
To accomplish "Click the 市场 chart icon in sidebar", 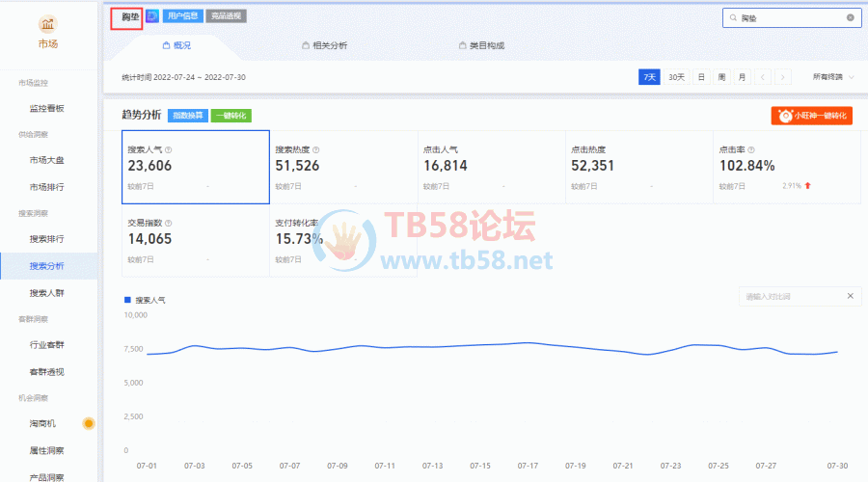I will (x=47, y=23).
